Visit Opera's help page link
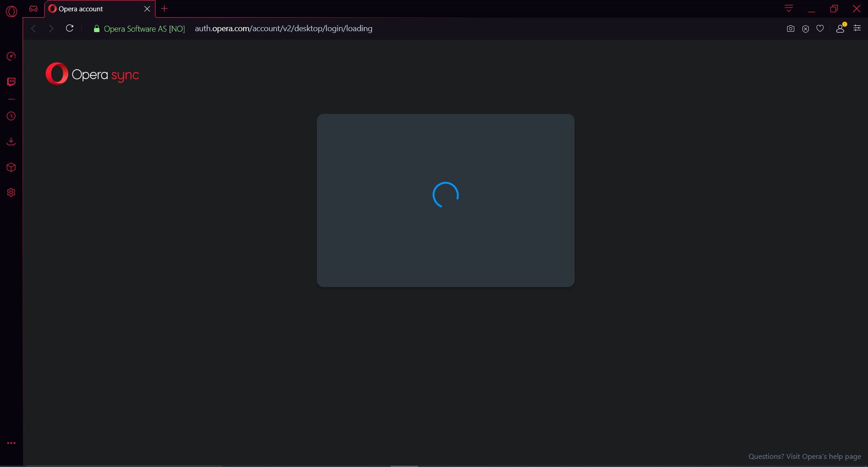Viewport: 868px width, 467px height. pyautogui.click(x=805, y=457)
